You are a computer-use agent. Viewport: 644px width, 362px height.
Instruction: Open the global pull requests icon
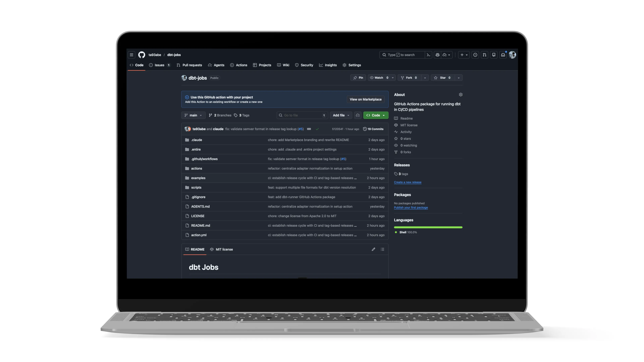coord(485,55)
